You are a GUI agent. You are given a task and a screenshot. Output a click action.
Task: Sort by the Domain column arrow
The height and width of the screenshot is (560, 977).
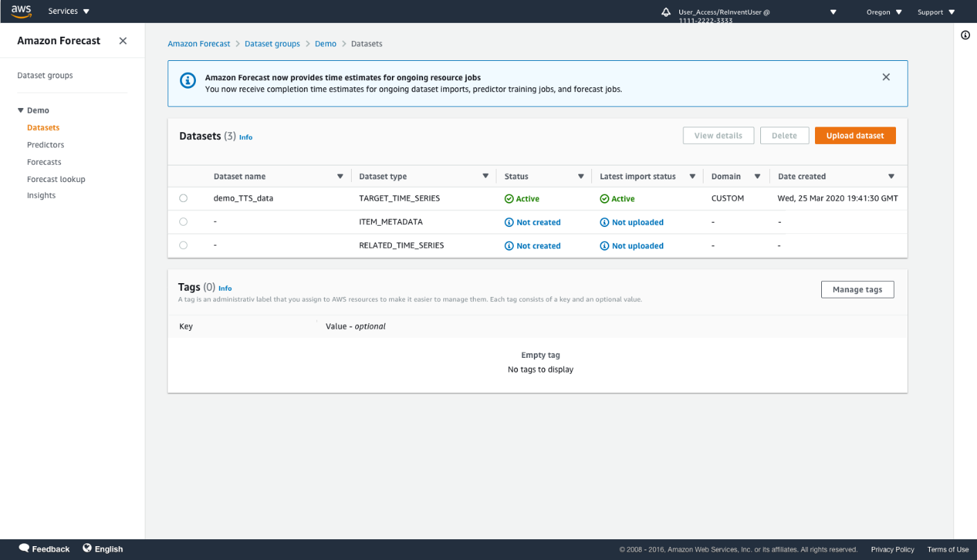coord(758,177)
